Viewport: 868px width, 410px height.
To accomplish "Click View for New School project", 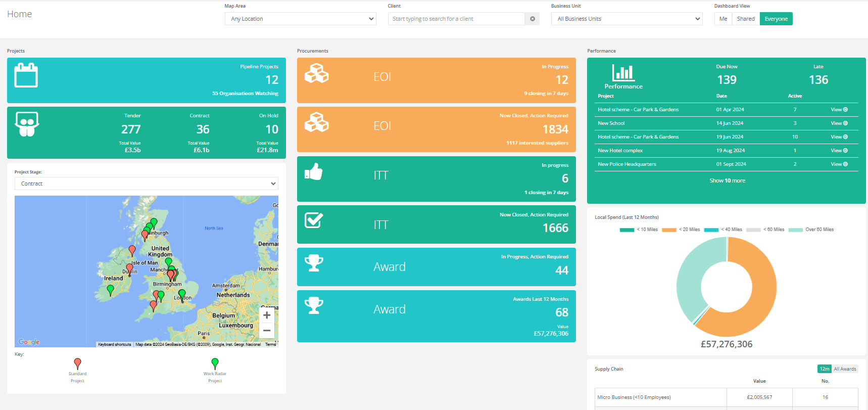I will pyautogui.click(x=839, y=123).
